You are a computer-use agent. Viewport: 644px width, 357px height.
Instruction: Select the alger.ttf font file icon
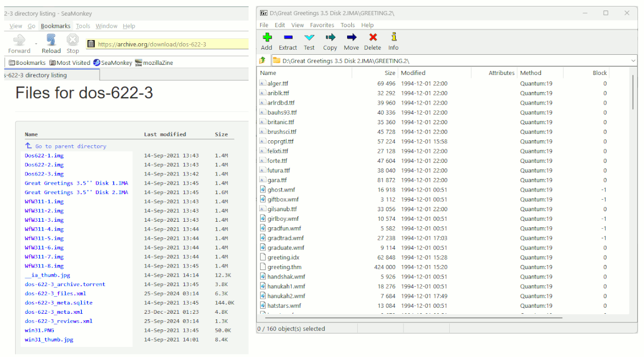coord(263,83)
